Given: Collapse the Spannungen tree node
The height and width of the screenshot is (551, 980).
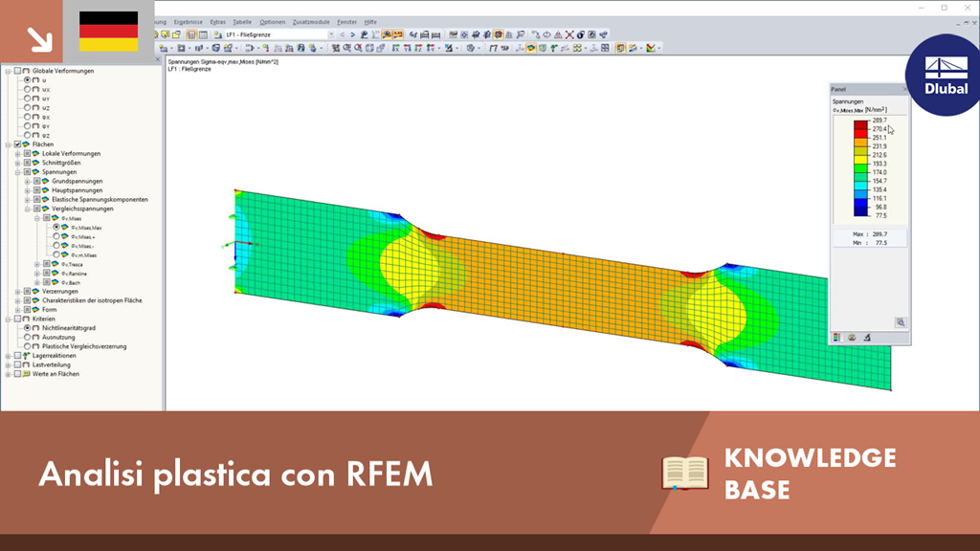Looking at the screenshot, I should click(17, 172).
